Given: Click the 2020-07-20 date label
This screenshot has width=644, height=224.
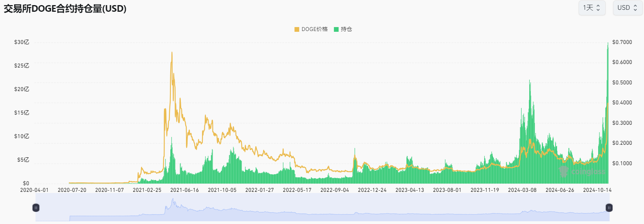Looking at the screenshot, I should tap(72, 190).
